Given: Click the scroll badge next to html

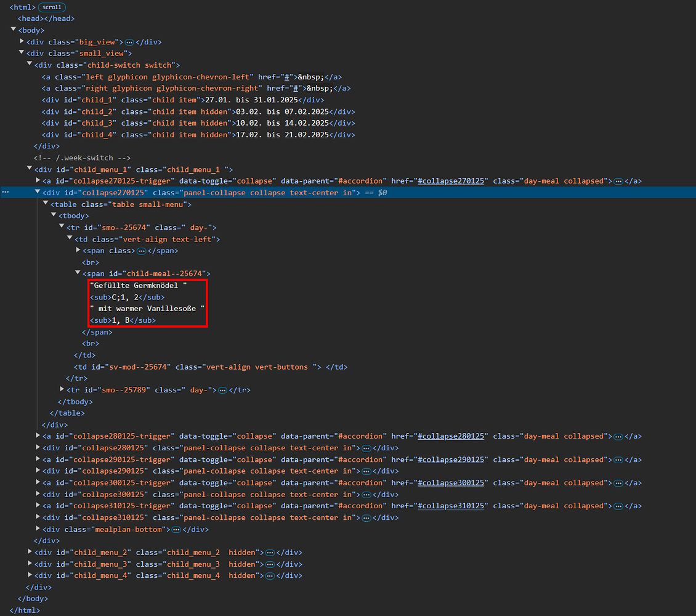Looking at the screenshot, I should (x=51, y=7).
